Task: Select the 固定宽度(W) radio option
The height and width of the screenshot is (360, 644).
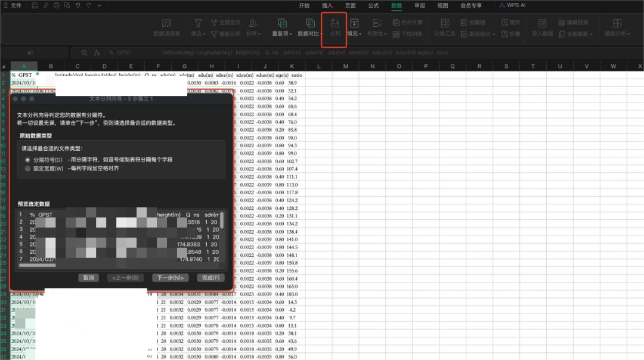Action: pos(27,168)
